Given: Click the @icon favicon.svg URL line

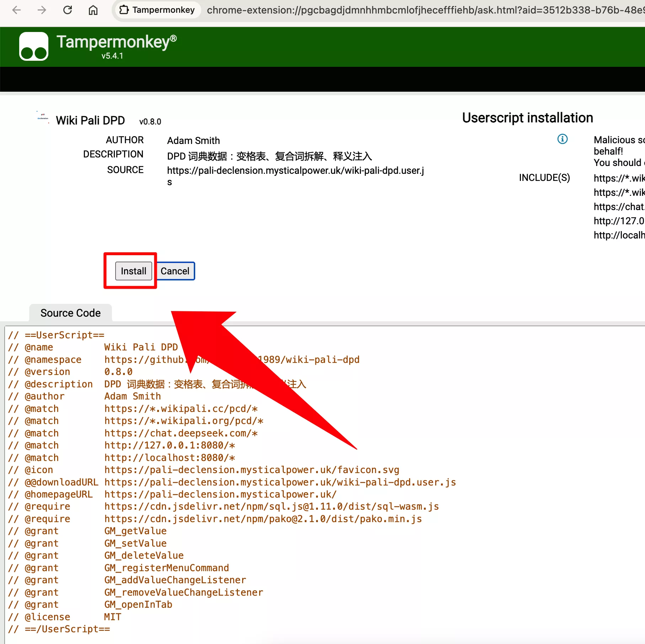Looking at the screenshot, I should tap(204, 470).
